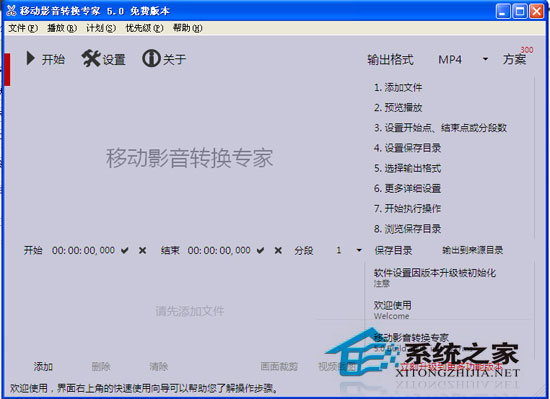Click the red progress bar at left edge
550x399 pixels.
[x=7, y=69]
